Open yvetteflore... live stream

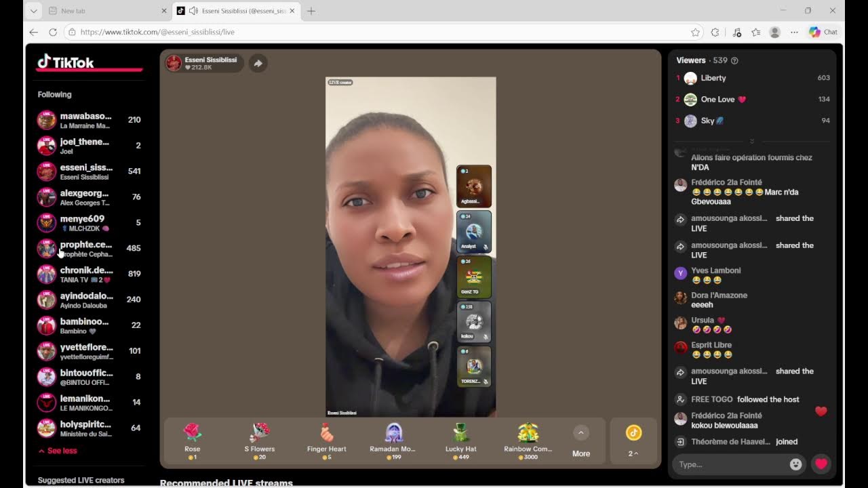pyautogui.click(x=89, y=351)
